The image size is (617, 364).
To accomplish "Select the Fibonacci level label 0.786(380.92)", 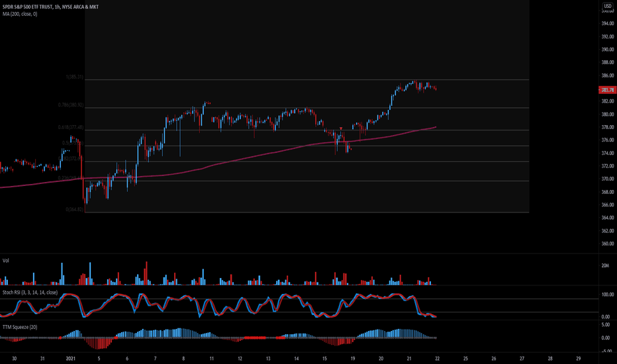I will click(x=70, y=105).
